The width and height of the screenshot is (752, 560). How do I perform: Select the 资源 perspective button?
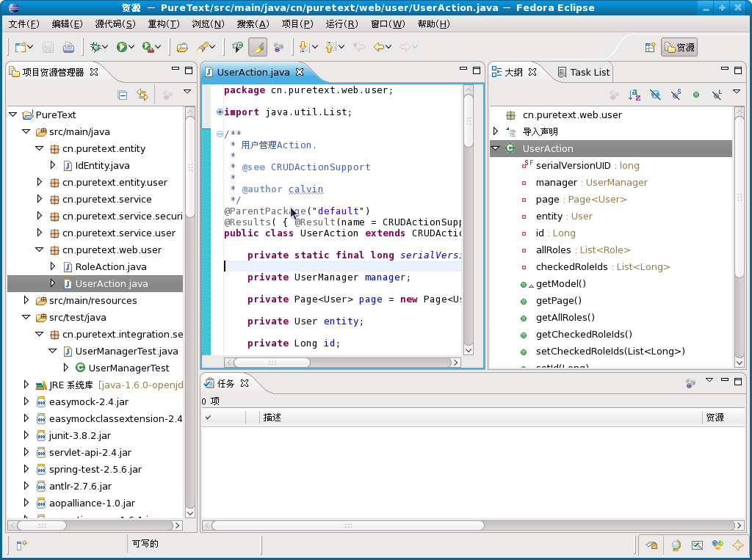(x=679, y=47)
